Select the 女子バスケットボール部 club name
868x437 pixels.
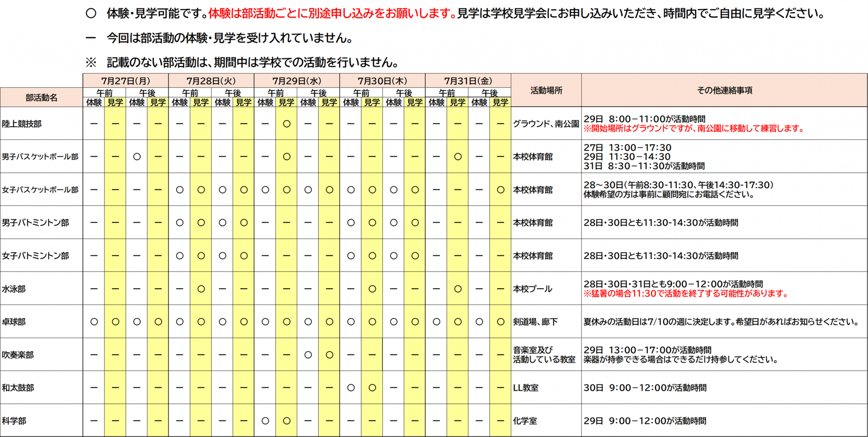40,190
